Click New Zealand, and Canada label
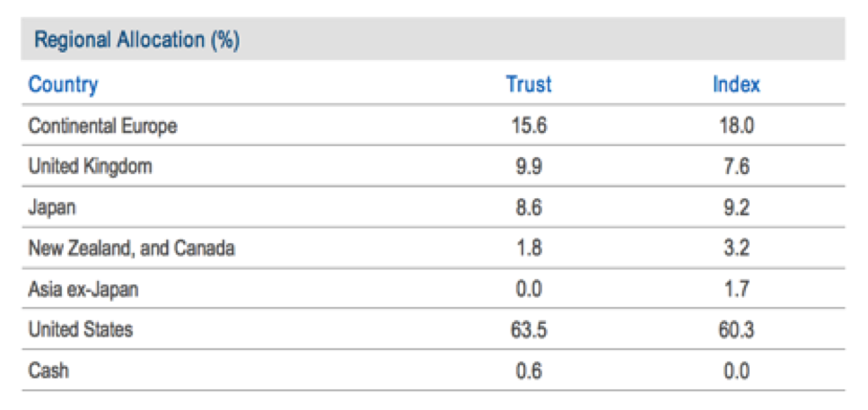 132,249
